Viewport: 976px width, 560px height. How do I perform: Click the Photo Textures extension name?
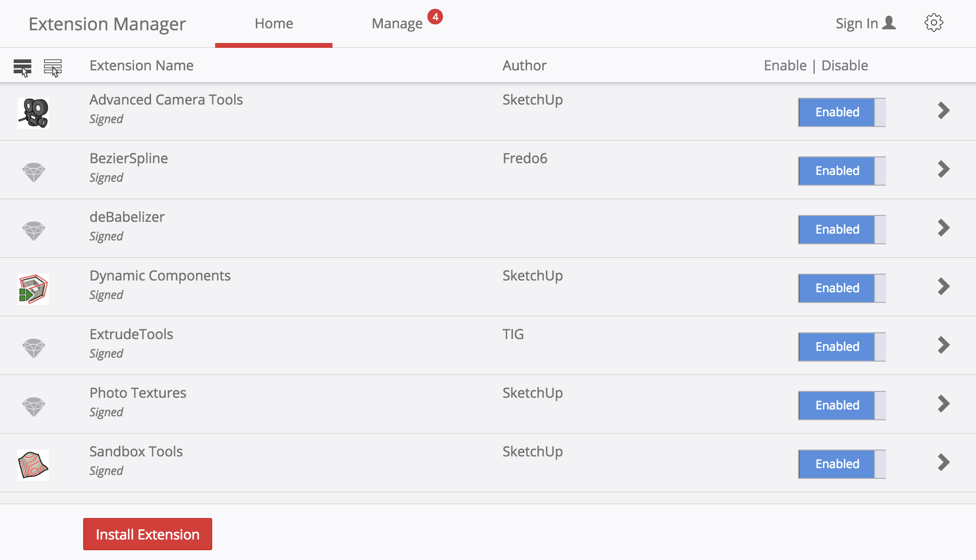(138, 393)
